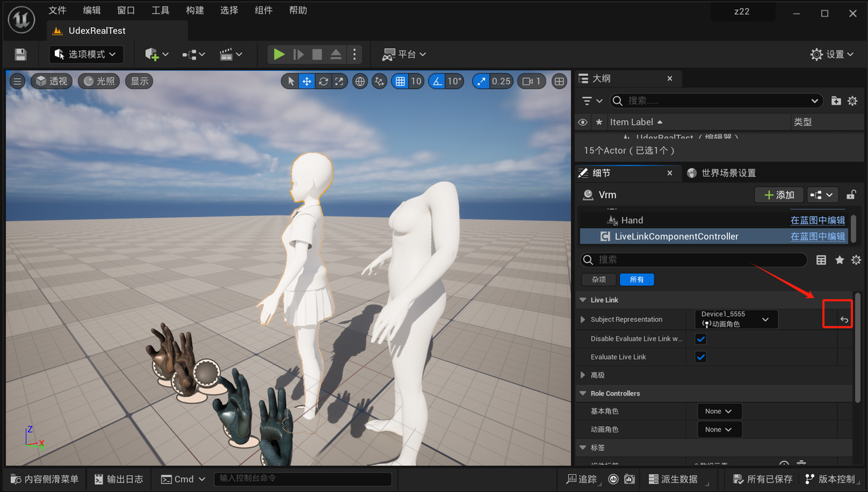Select the translate (move) tool in viewport
This screenshot has width=868, height=492.
click(307, 81)
